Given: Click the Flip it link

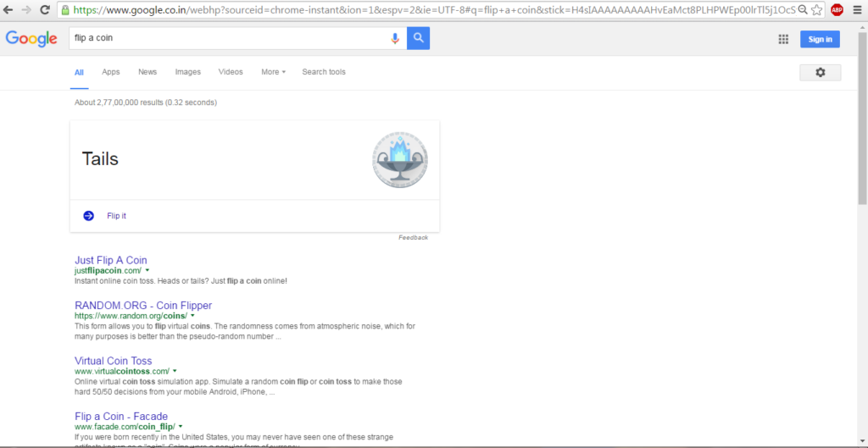Looking at the screenshot, I should pos(116,216).
